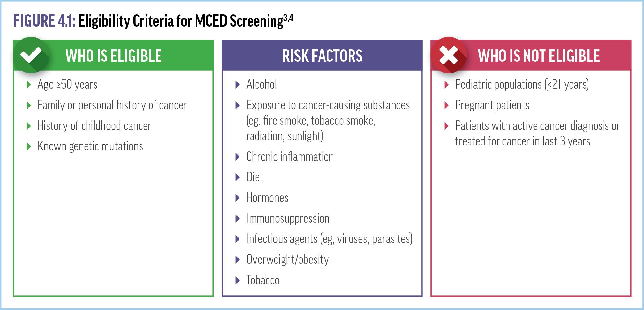Image resolution: width=644 pixels, height=310 pixels.
Task: Click the green arrow beside Known genetic mutations
Action: click(x=29, y=146)
